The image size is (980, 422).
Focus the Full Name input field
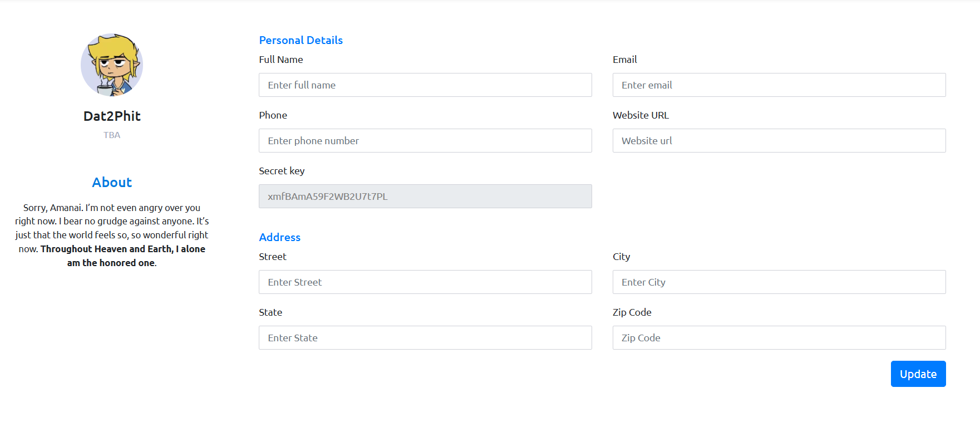425,85
